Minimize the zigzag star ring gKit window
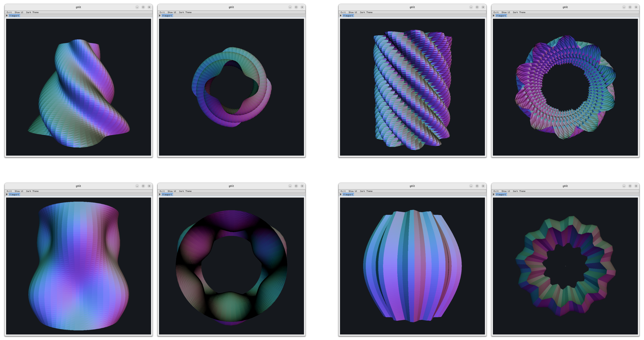The height and width of the screenshot is (340, 644). pyautogui.click(x=624, y=186)
